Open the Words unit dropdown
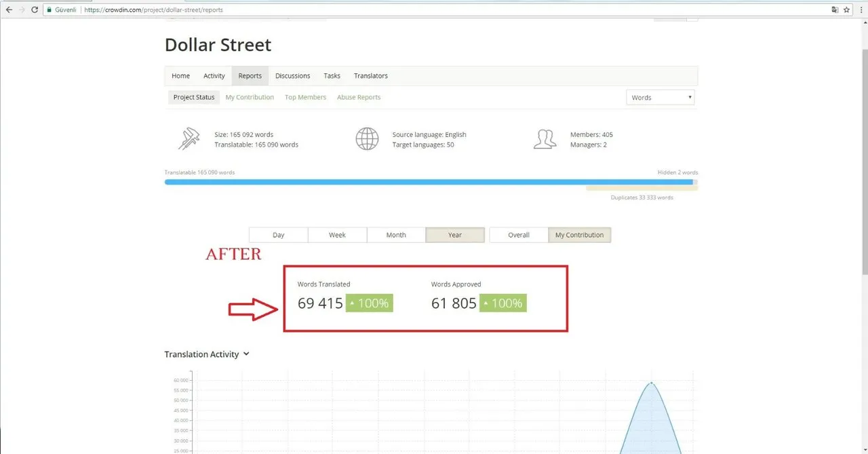 tap(660, 98)
